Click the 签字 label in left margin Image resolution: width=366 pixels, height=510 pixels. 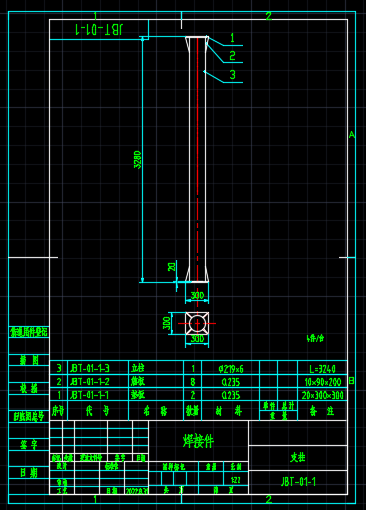click(x=29, y=444)
